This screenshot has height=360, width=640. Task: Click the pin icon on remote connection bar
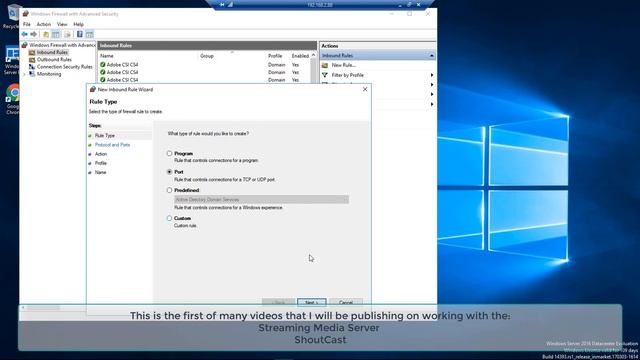click(222, 5)
